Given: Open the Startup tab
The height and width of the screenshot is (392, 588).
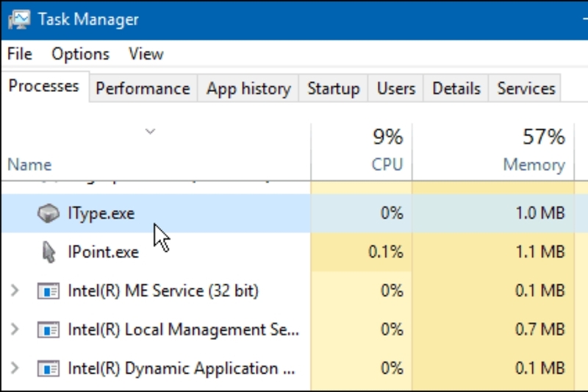Looking at the screenshot, I should pyautogui.click(x=334, y=88).
